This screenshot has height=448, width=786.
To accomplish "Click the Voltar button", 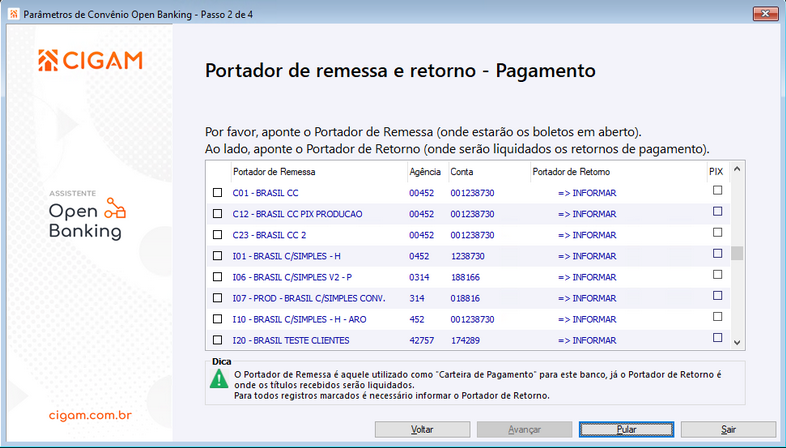I will click(423, 429).
